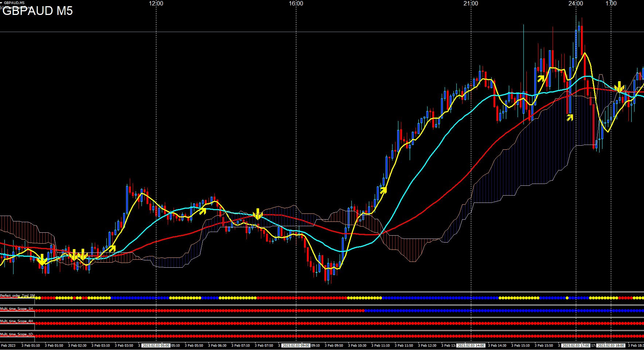Screen dimensions: 644x350
Task: Click the small triangle beside GBPAUD,M5
Action: (1, 3)
